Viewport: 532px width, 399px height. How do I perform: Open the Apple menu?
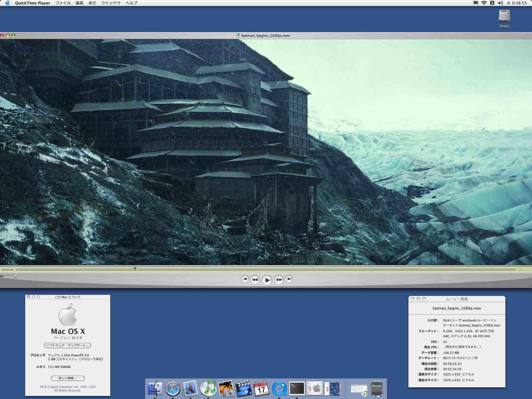7,3
